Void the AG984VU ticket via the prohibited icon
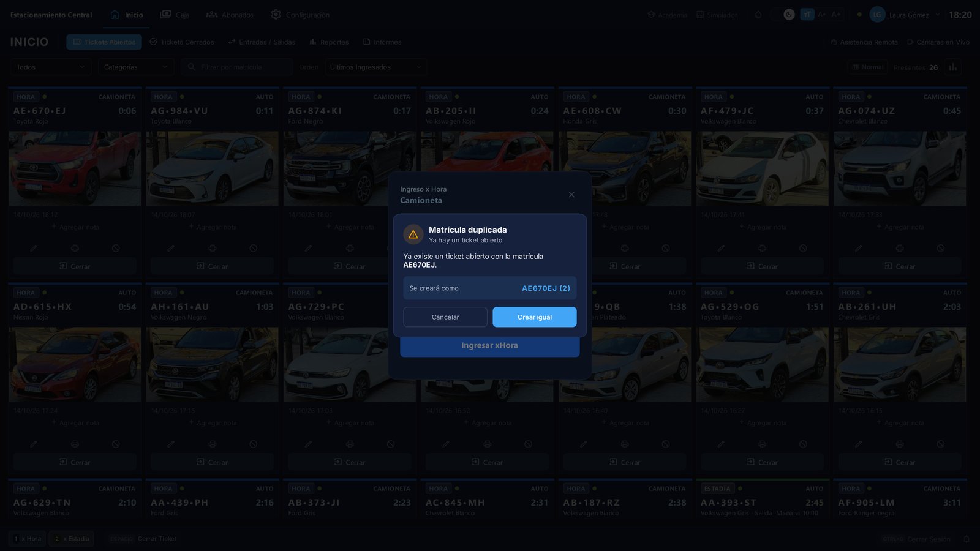980x551 pixels. coord(253,248)
